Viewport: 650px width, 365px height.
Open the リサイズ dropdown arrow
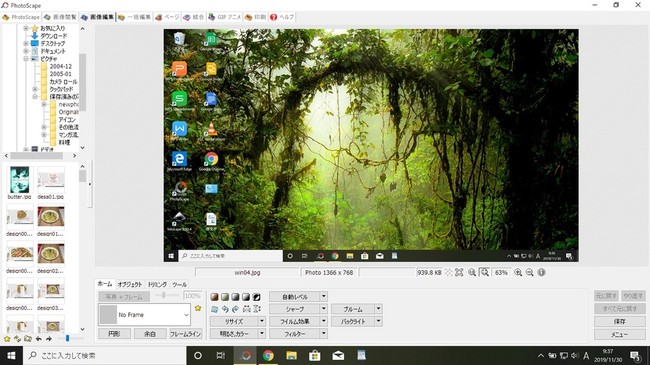262,321
